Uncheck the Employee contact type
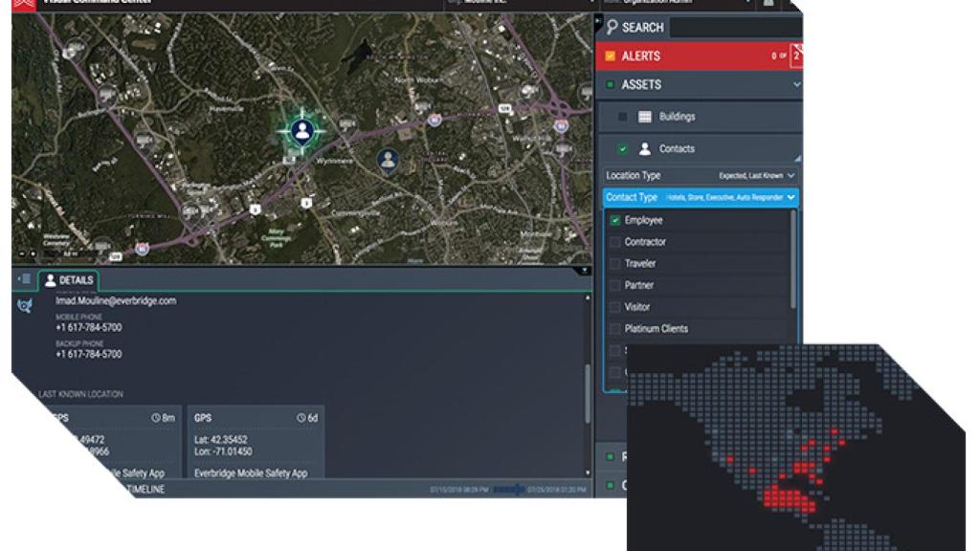 coord(615,219)
